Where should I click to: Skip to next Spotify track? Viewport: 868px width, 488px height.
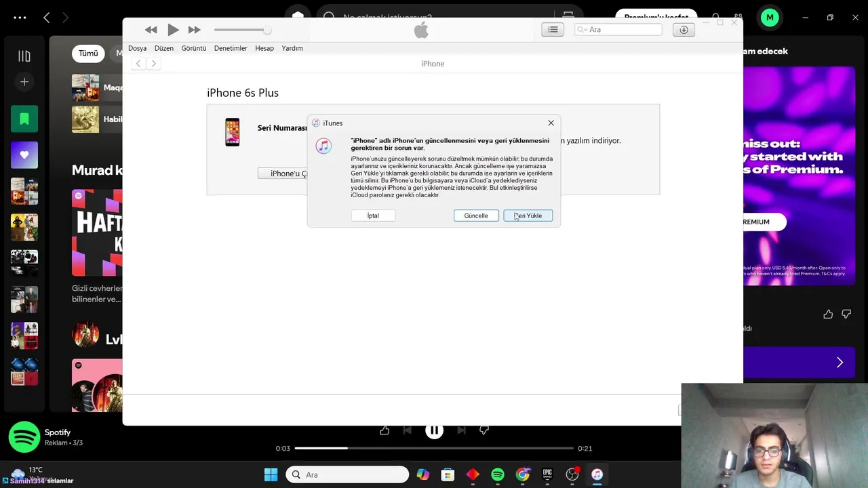tap(461, 430)
